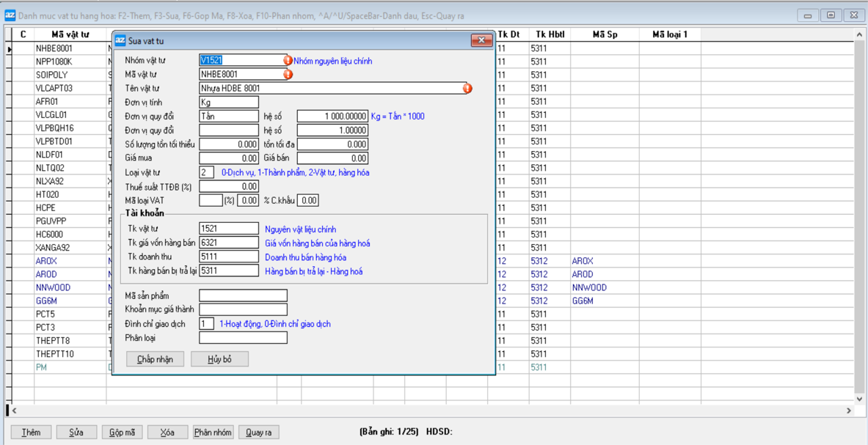
Task: Exit the list with Quay ra
Action: (x=258, y=433)
